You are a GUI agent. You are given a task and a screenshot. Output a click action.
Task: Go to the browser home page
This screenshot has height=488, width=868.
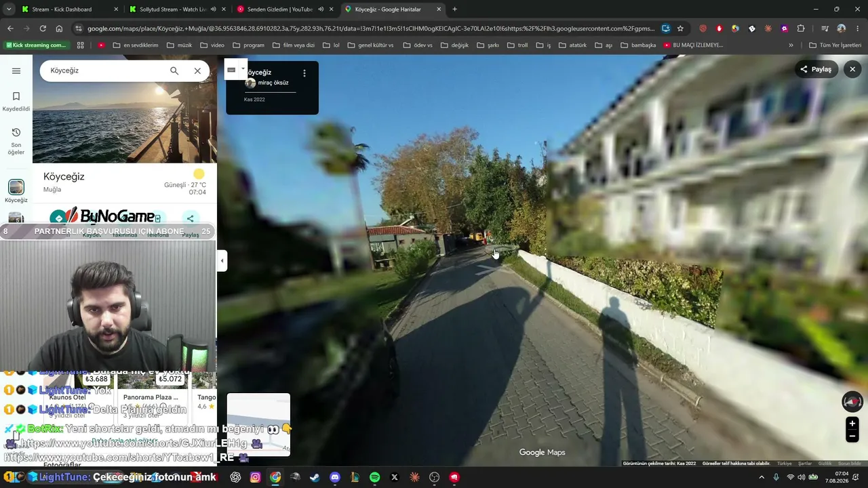59,28
